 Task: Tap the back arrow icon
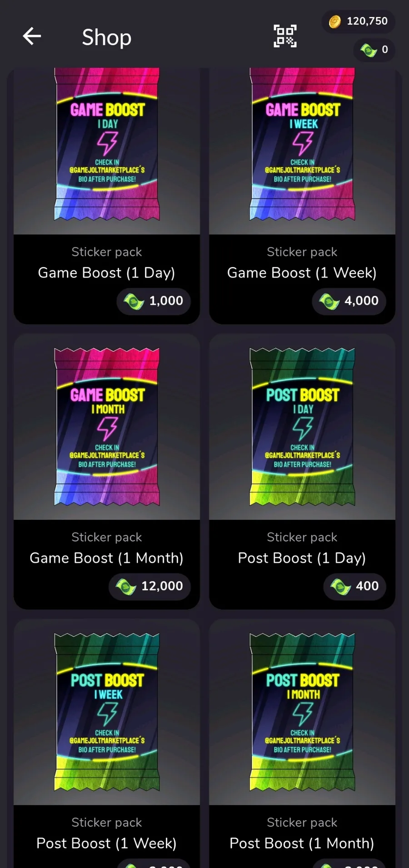coord(32,36)
